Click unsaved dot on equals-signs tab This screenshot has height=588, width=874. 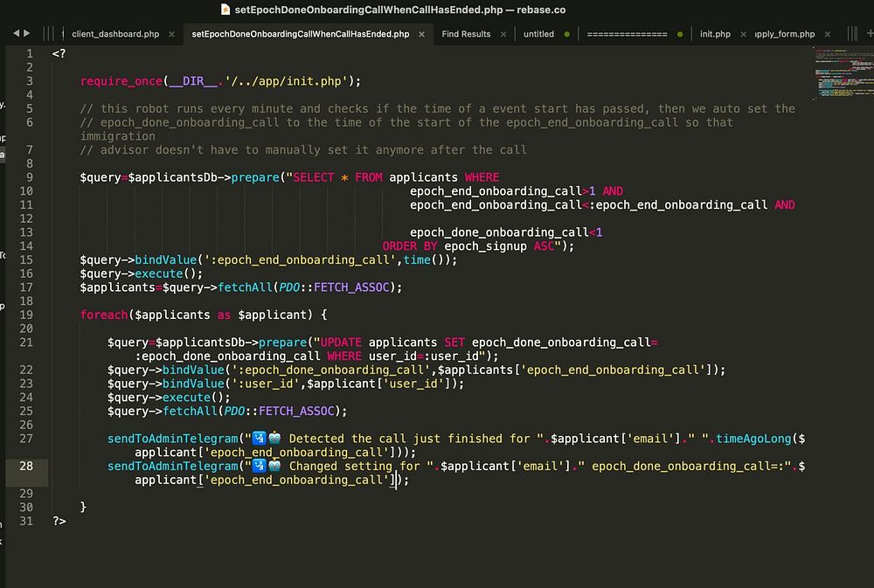(680, 34)
